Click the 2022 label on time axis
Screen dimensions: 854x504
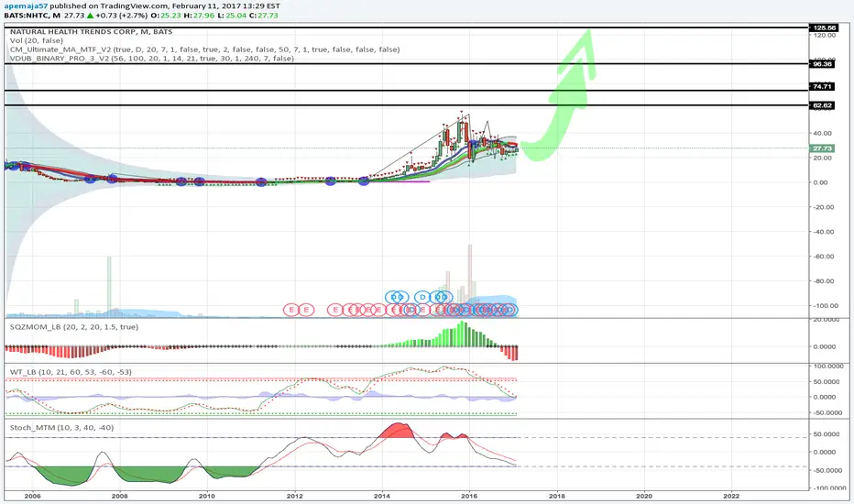pyautogui.click(x=731, y=496)
